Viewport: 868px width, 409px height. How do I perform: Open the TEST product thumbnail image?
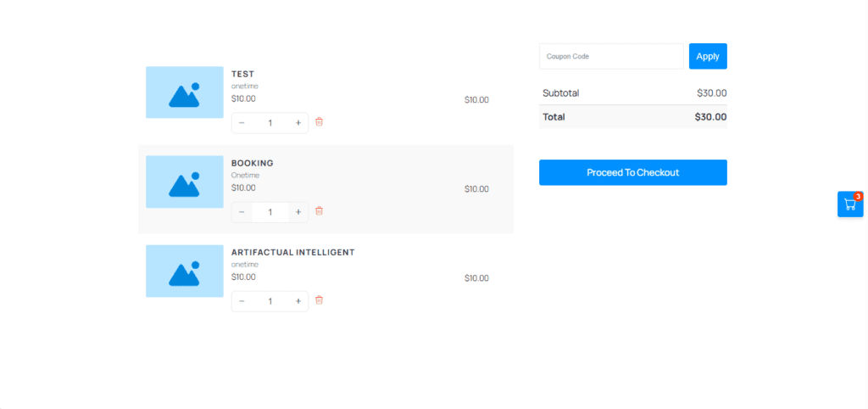pyautogui.click(x=184, y=92)
